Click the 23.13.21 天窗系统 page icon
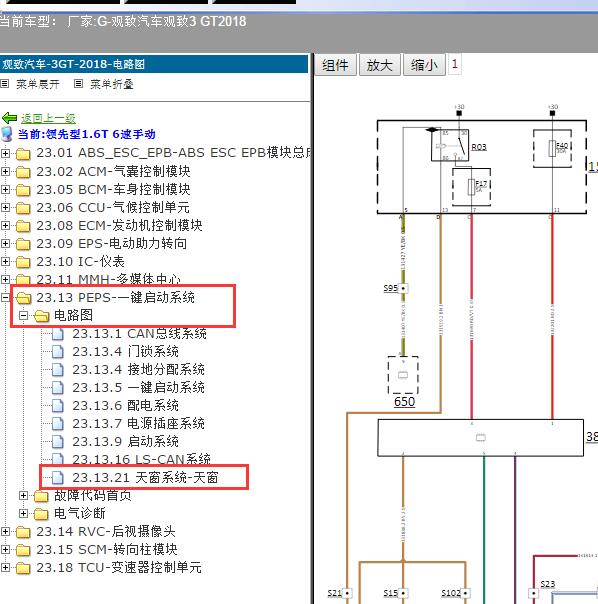This screenshot has height=604, width=598. click(x=58, y=478)
